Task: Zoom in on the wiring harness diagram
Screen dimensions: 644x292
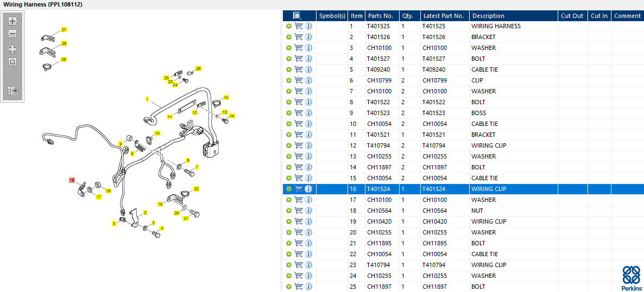Action: tap(12, 21)
